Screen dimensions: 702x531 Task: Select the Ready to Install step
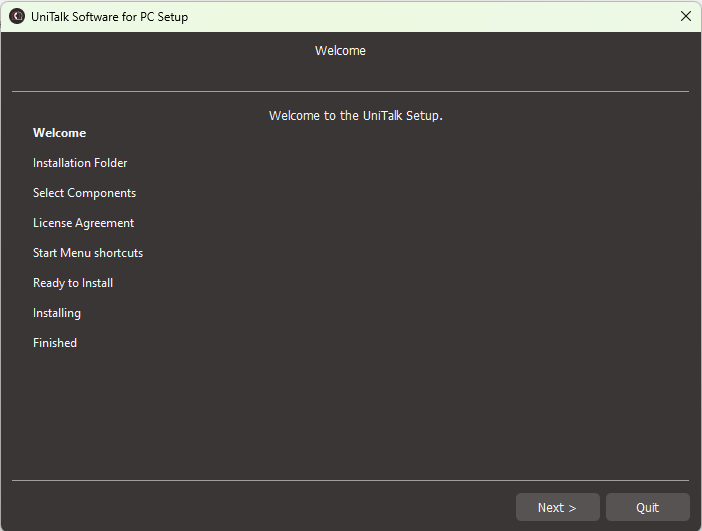73,283
